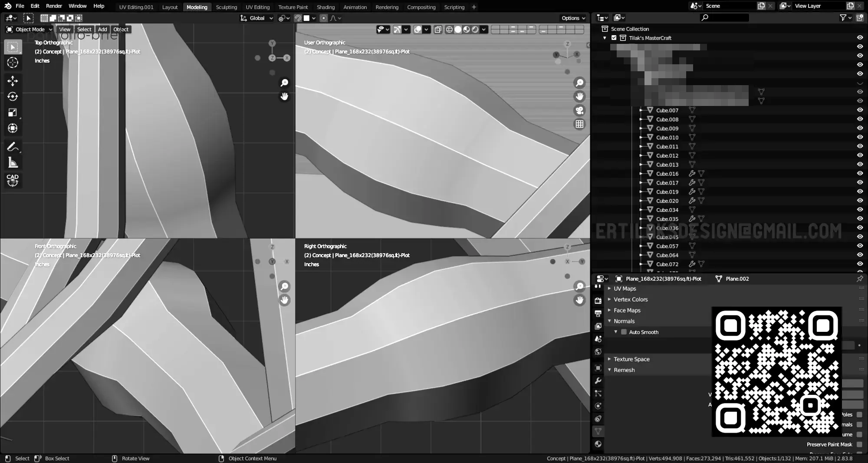
Task: Switch to the Sculpting workspace tab
Action: (227, 7)
